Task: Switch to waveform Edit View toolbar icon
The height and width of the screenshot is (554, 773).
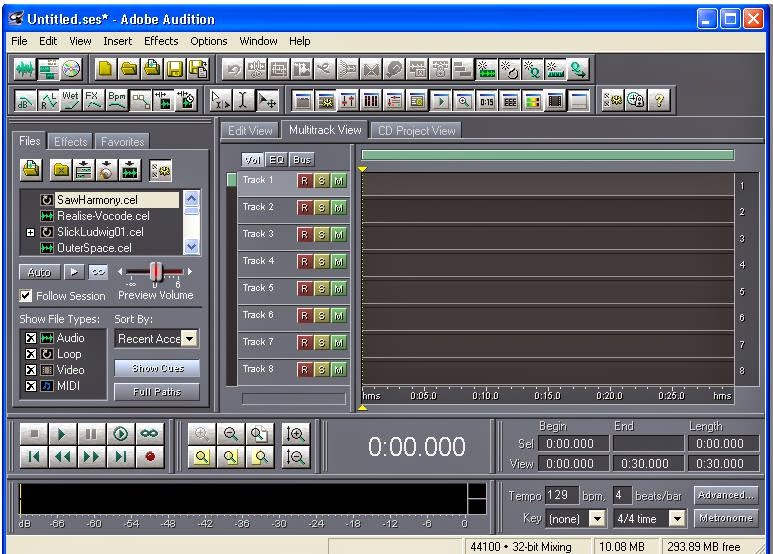Action: 25,69
